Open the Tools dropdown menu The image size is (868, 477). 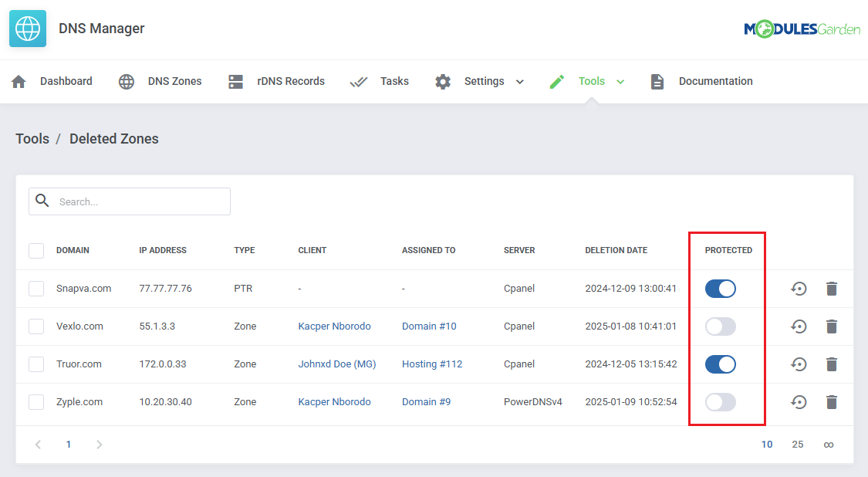[x=592, y=82]
